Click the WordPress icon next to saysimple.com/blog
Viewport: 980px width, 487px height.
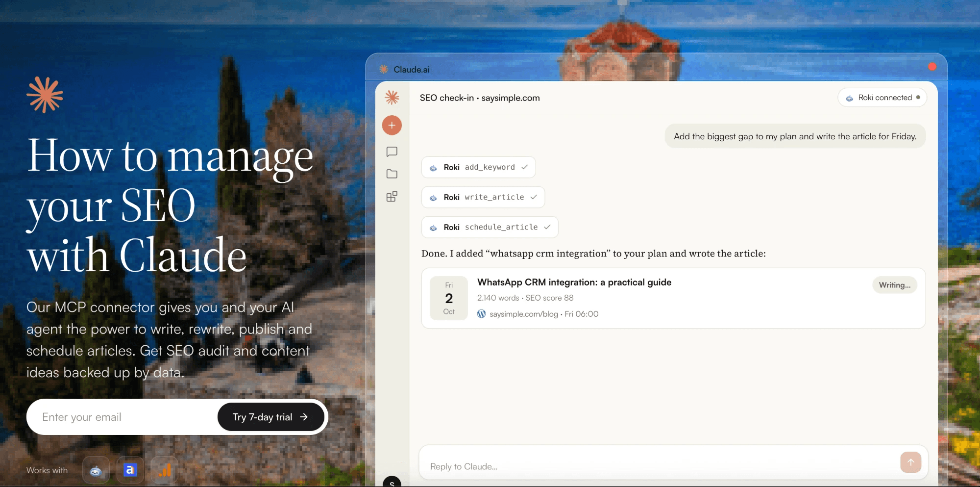point(482,314)
